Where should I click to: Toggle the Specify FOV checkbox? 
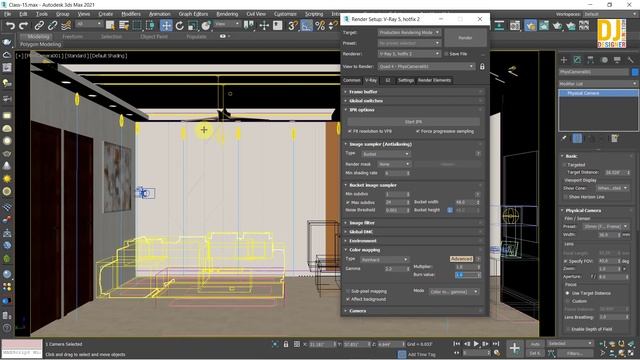pyautogui.click(x=566, y=261)
